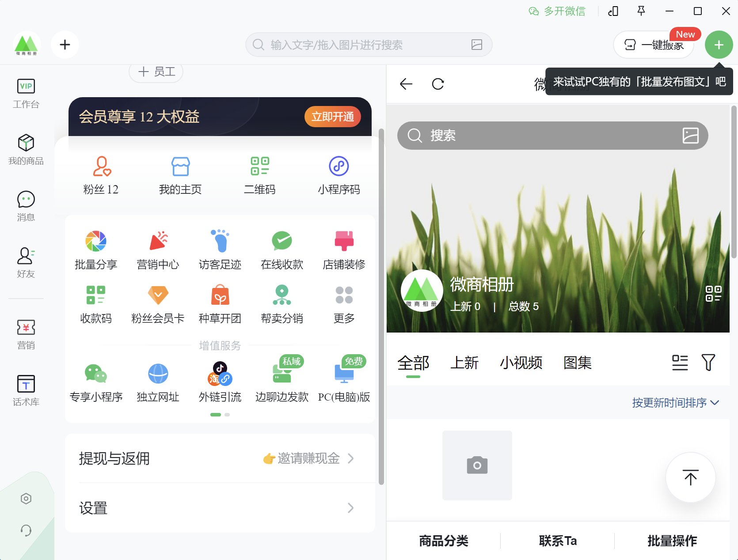Open 外链引流 external link traffic
This screenshot has width=738, height=560.
(220, 383)
